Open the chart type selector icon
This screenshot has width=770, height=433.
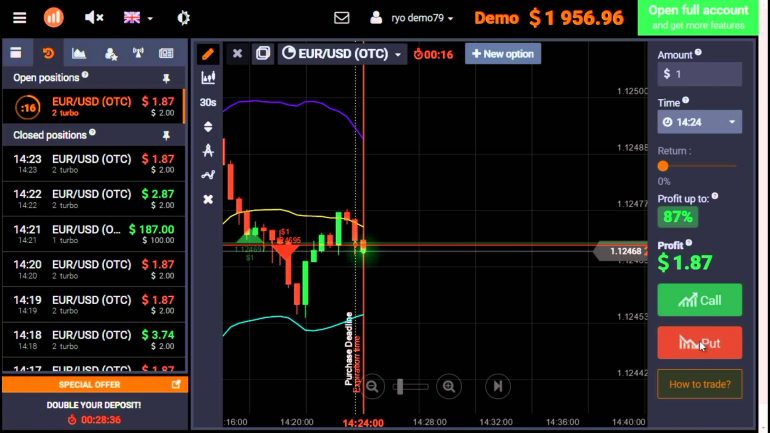[x=208, y=77]
